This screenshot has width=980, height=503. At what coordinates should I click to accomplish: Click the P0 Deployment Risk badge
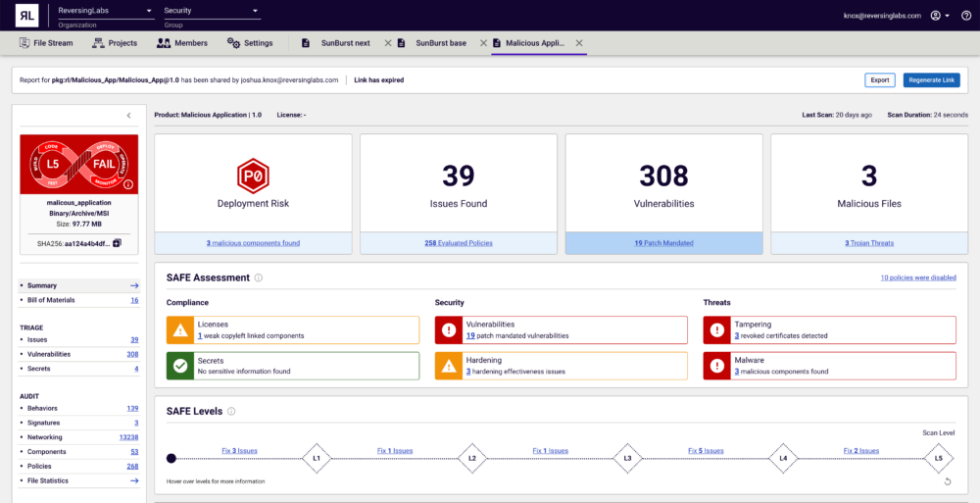pos(253,176)
